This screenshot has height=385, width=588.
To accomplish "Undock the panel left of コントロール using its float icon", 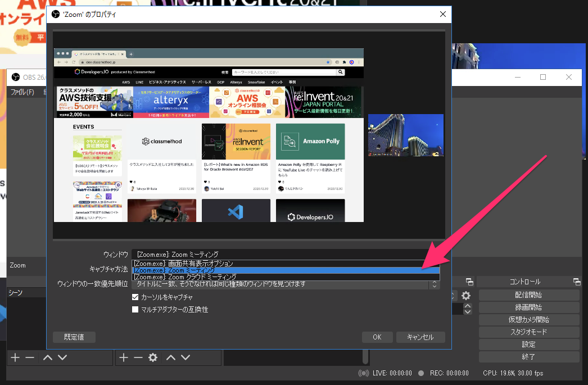I will point(469,282).
